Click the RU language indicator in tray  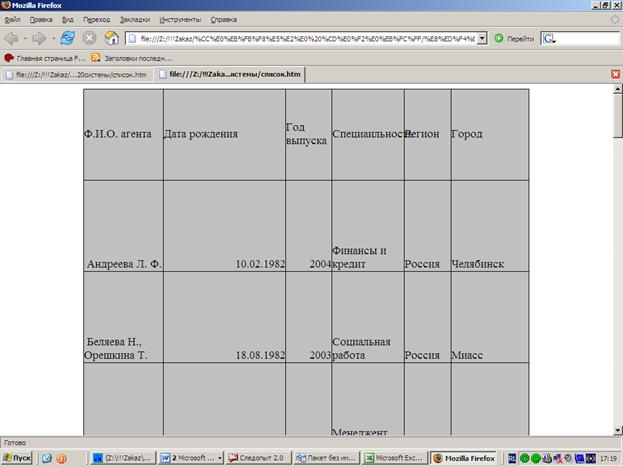tap(512, 458)
